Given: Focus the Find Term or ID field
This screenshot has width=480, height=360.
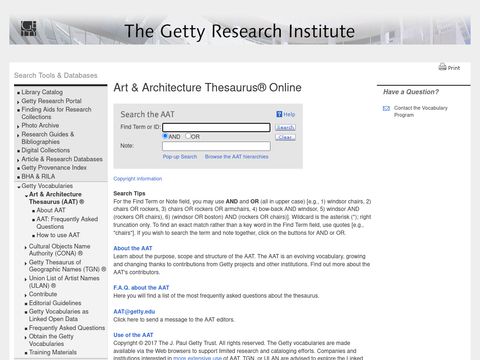Looking at the screenshot, I should tap(216, 127).
